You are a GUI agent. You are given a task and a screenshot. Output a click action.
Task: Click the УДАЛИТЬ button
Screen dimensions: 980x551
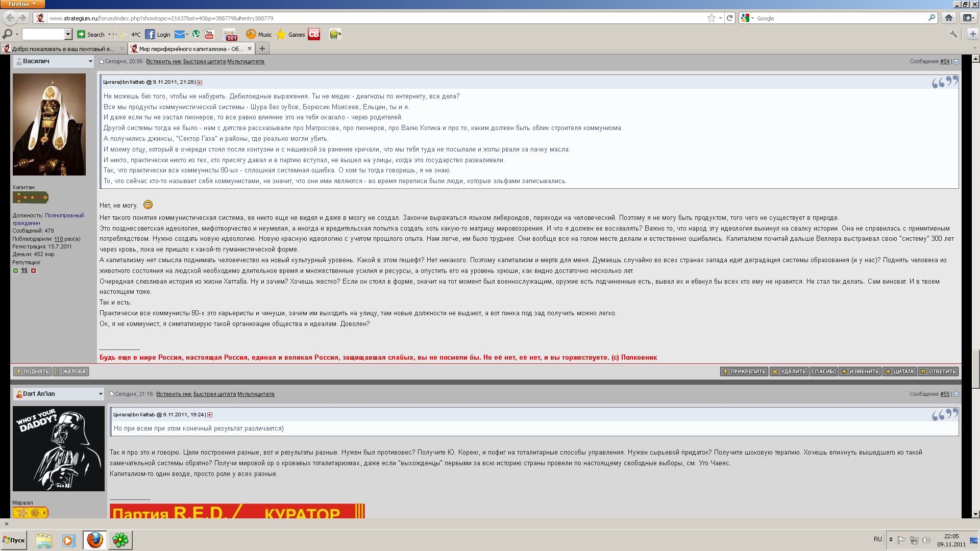tap(789, 371)
